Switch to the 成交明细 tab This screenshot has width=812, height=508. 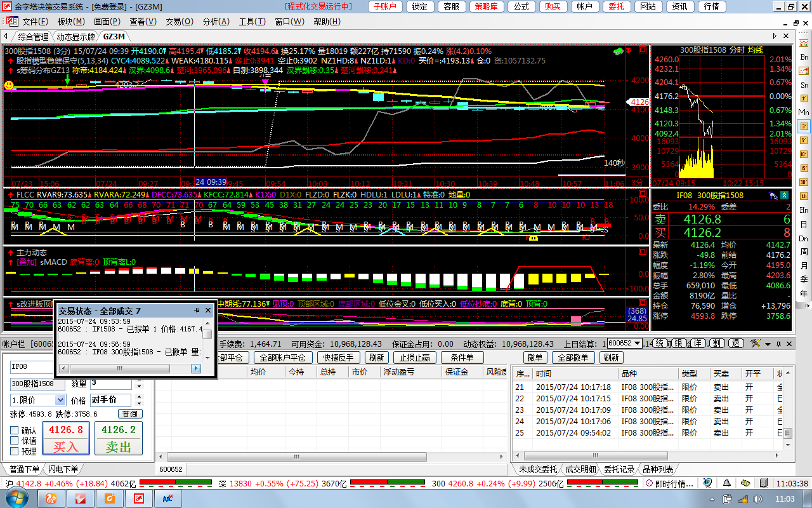click(580, 469)
